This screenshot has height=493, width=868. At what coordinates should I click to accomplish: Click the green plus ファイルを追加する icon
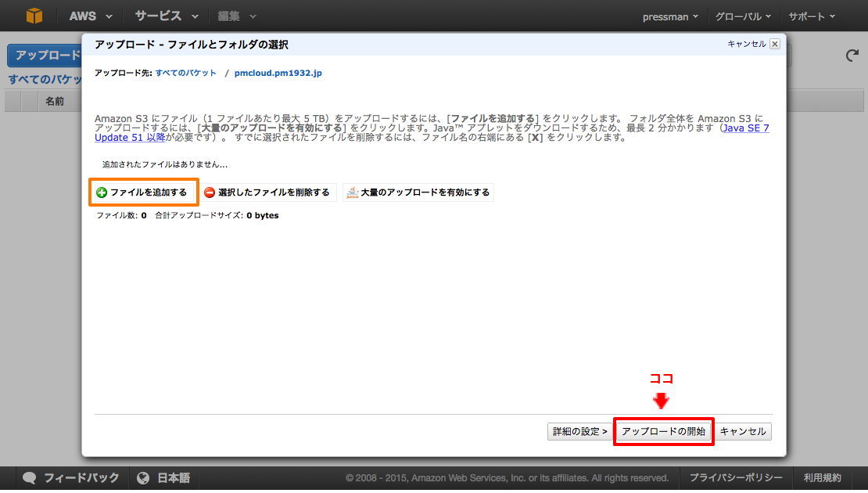point(101,192)
